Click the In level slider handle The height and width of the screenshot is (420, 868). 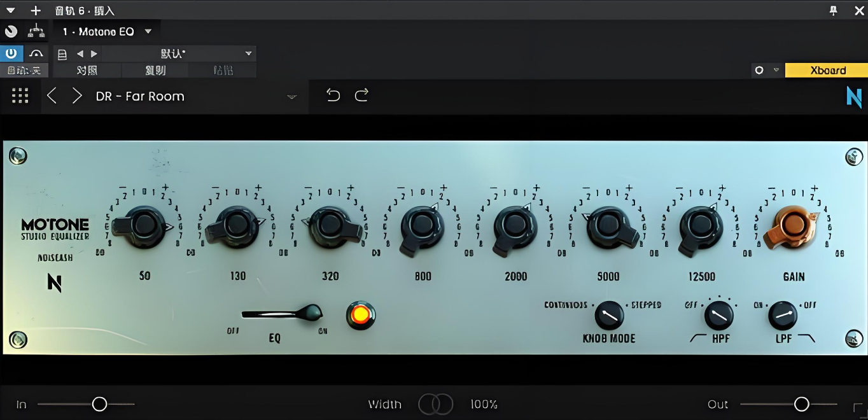click(x=99, y=404)
